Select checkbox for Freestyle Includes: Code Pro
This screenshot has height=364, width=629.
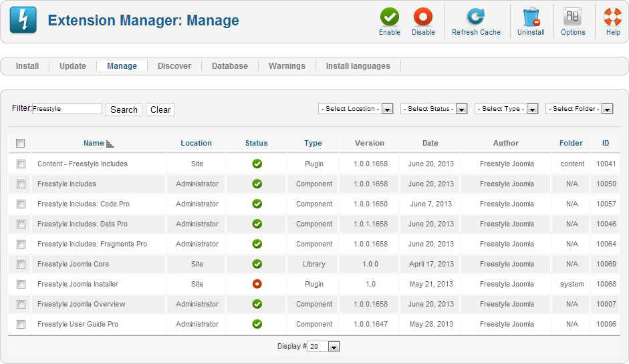21,204
